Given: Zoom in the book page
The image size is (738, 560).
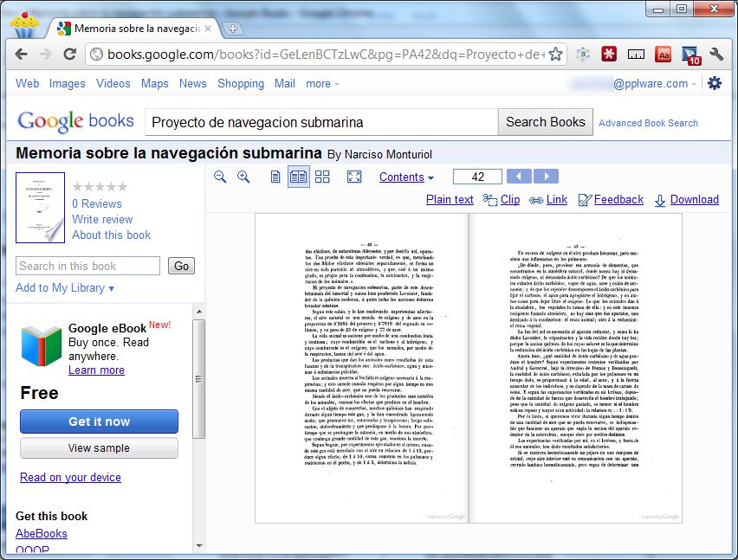Looking at the screenshot, I should (x=243, y=177).
